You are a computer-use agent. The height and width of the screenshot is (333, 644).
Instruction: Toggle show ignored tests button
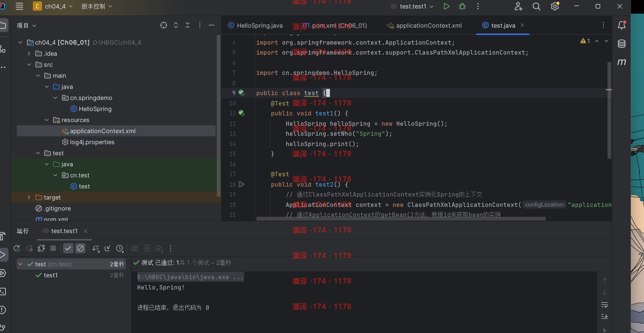(80, 249)
